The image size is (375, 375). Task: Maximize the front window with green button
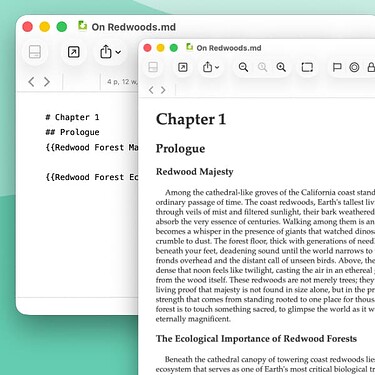(174, 48)
